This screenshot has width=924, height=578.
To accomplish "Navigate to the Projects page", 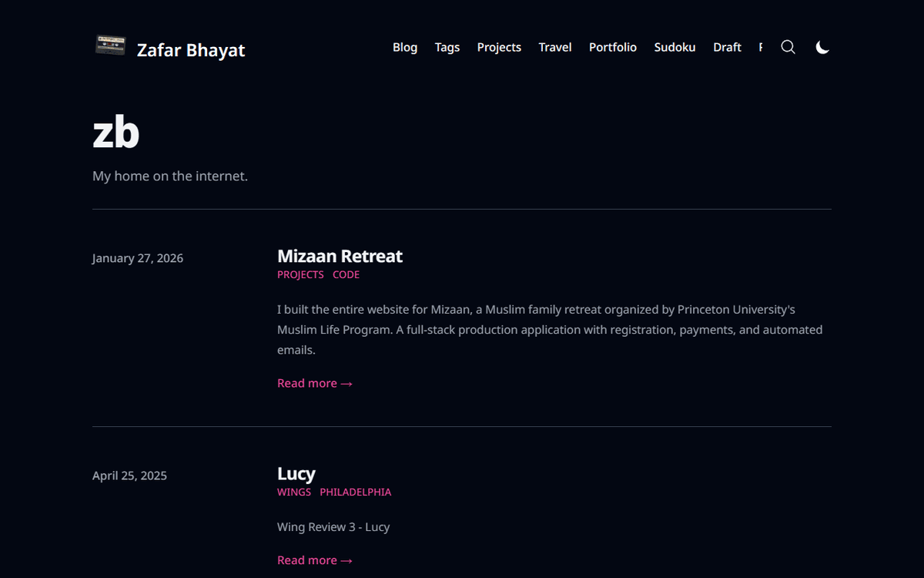I will pos(499,47).
